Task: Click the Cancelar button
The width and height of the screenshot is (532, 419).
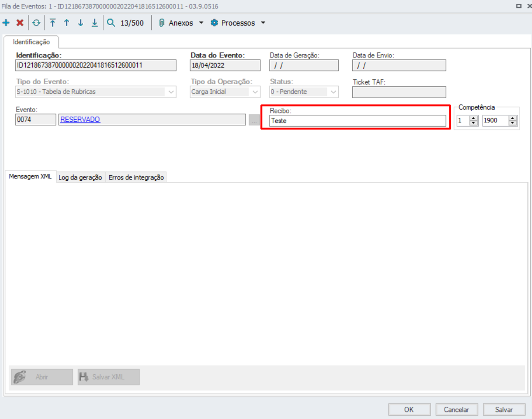Action: [x=457, y=410]
